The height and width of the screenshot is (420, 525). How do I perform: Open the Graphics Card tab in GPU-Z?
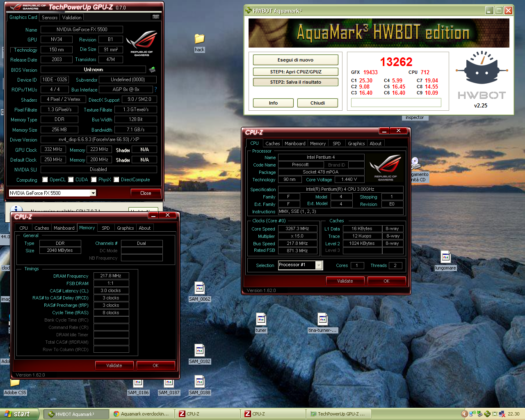pos(23,17)
